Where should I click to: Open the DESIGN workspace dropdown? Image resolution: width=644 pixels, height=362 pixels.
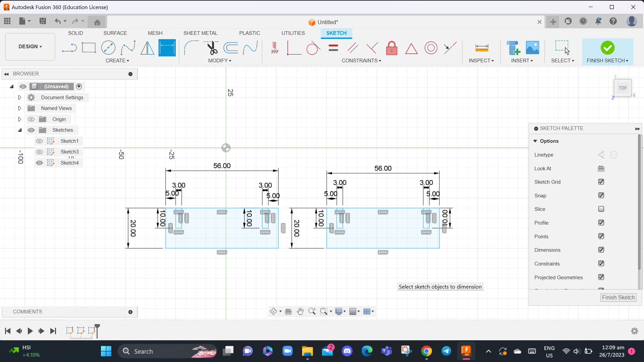click(x=30, y=47)
